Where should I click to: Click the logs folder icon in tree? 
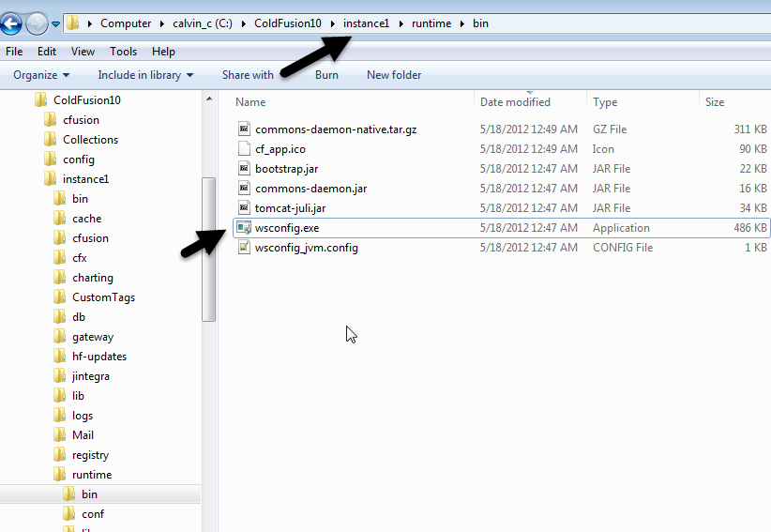[59, 415]
